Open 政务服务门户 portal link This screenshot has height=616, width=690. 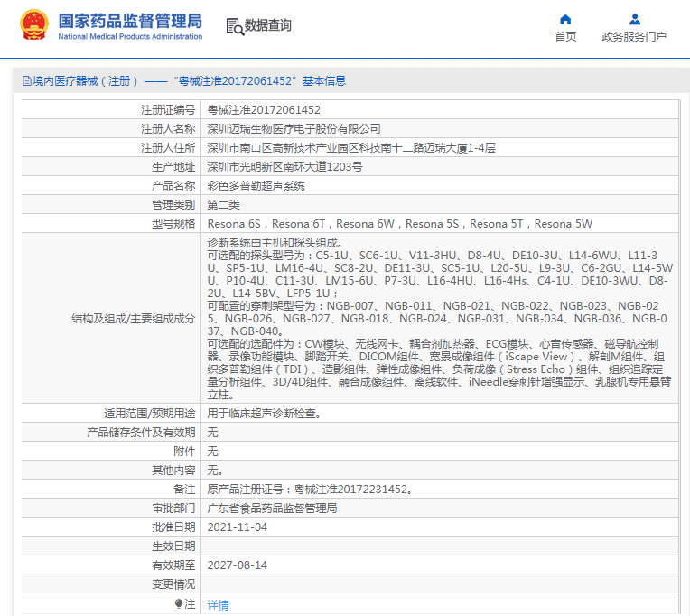pos(634,36)
